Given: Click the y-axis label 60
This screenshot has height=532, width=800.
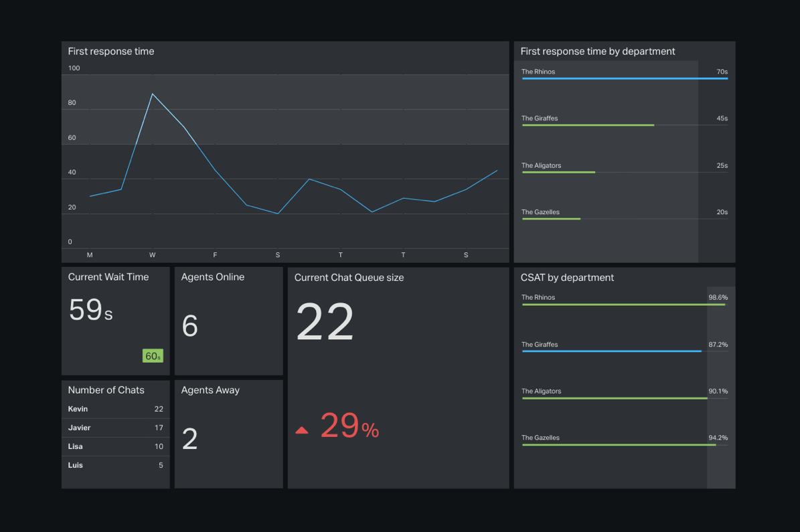Looking at the screenshot, I should (72, 137).
